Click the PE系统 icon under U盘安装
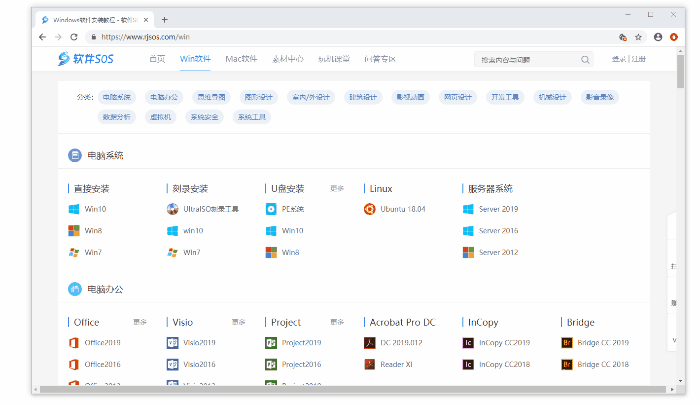The width and height of the screenshot is (700, 405). coord(271,209)
